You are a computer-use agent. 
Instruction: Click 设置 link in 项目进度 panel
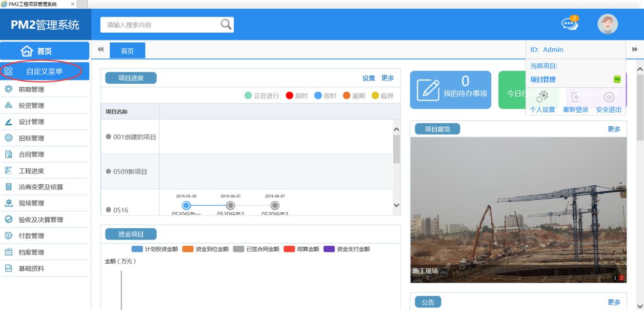(x=368, y=78)
